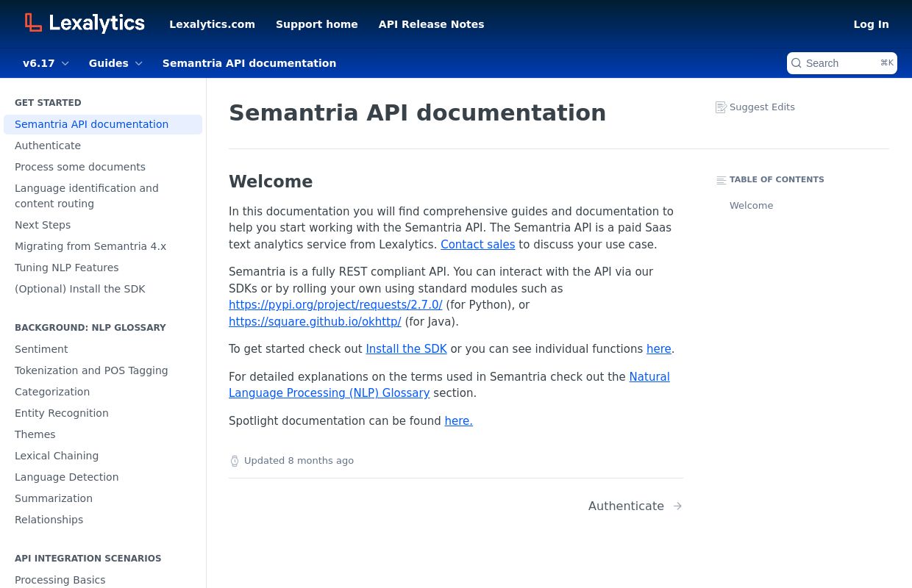
Task: Click the Welcome section heading
Action: 271,182
